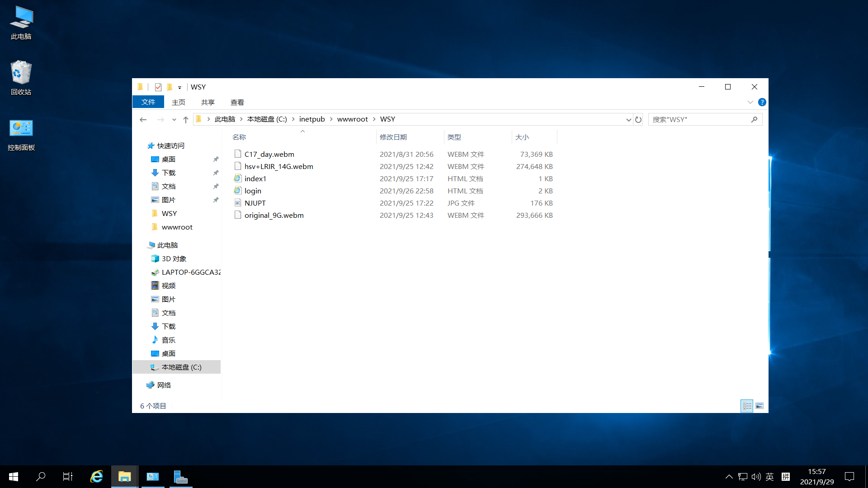
Task: Open the notification center icon
Action: coord(849,477)
